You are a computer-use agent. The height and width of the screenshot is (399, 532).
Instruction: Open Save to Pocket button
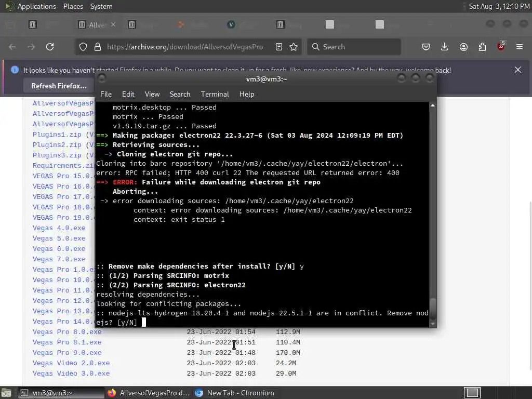[x=426, y=47]
